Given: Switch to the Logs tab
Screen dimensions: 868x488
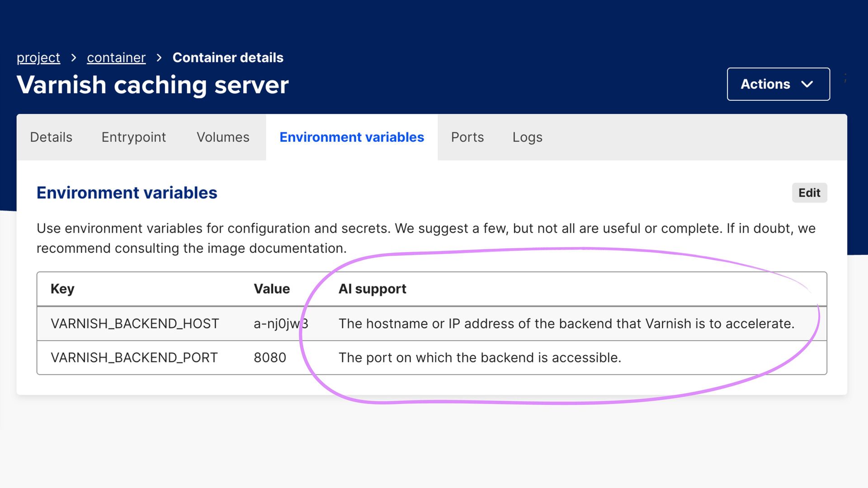Looking at the screenshot, I should point(527,137).
